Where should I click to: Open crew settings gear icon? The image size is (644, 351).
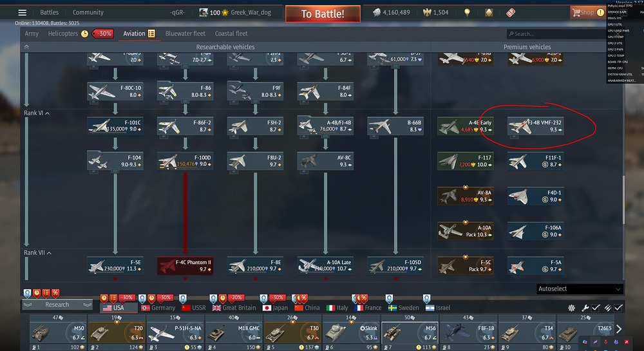pyautogui.click(x=571, y=308)
